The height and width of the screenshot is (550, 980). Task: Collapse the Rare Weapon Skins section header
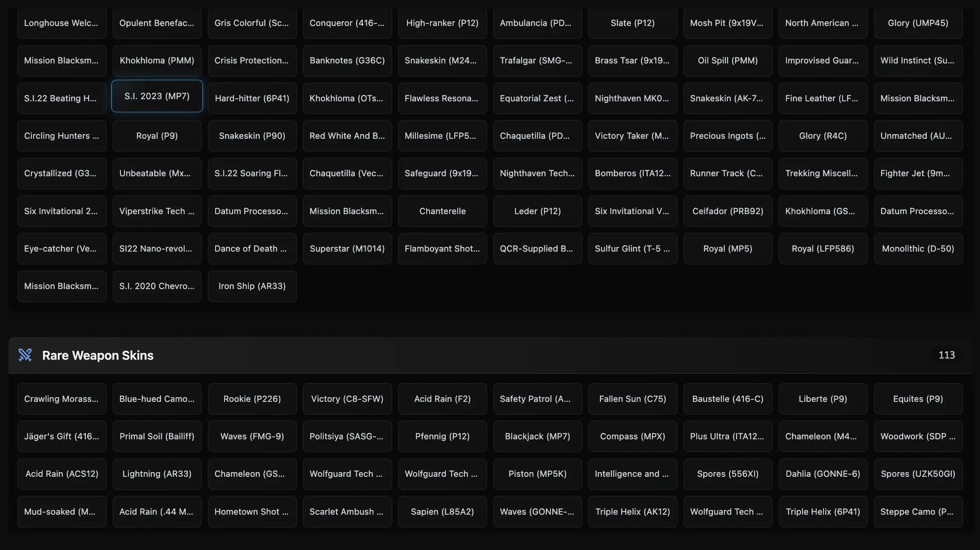489,355
